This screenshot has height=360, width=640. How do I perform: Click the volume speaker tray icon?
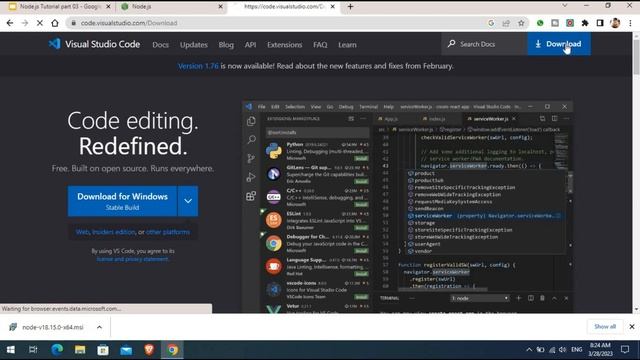click(x=563, y=350)
